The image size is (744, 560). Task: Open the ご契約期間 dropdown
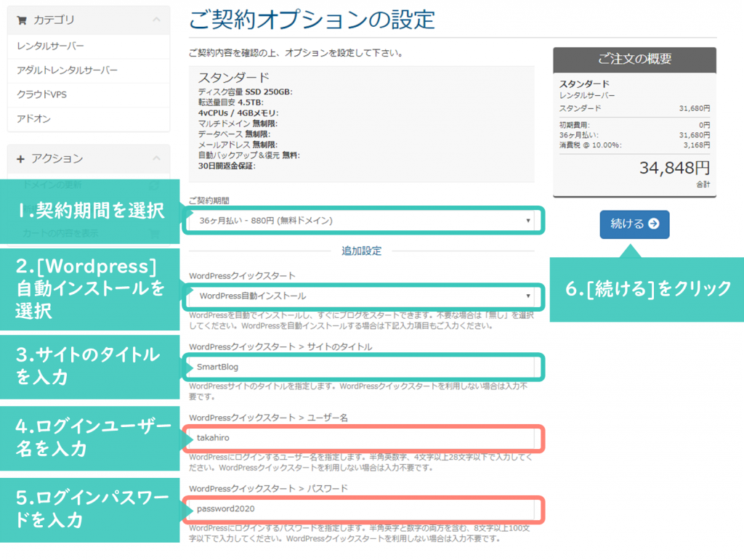coord(362,221)
